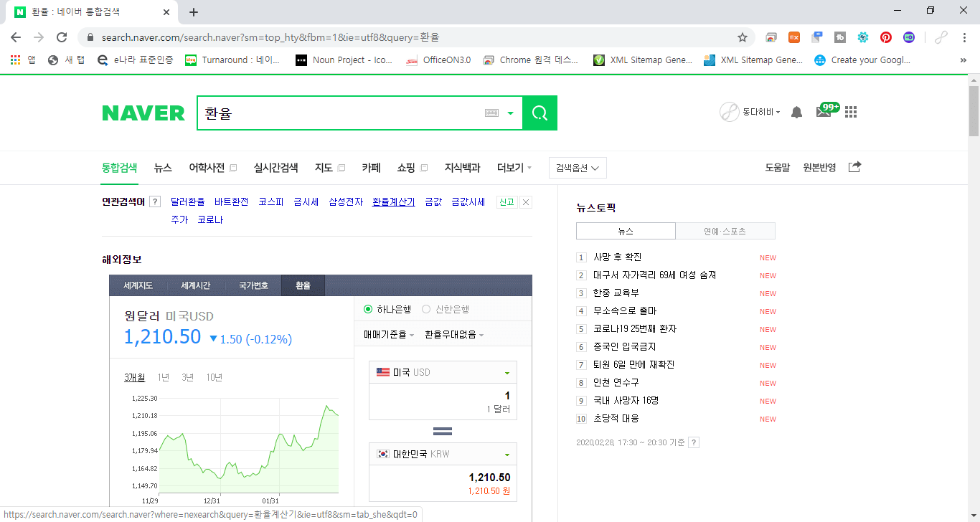Click the user profile avatar icon
The width and height of the screenshot is (980, 522).
(730, 112)
